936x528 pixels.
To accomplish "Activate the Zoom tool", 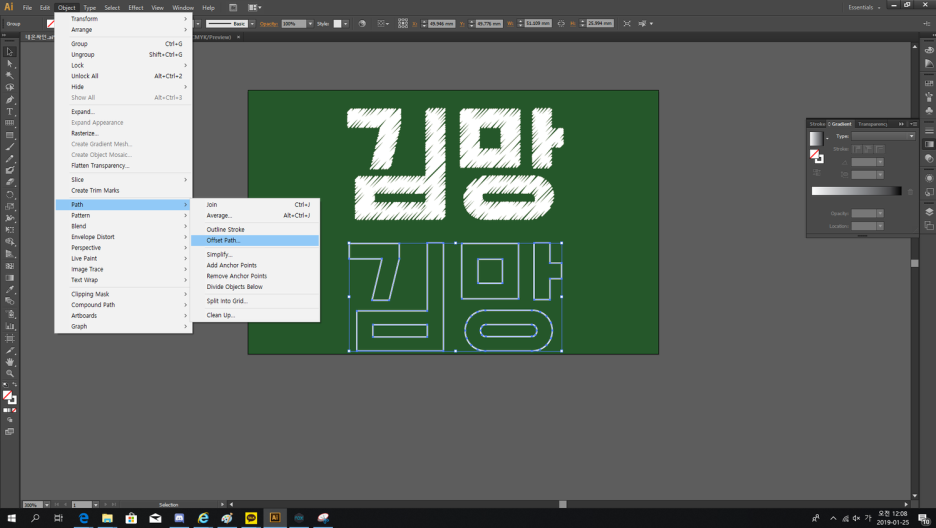I will coord(10,374).
